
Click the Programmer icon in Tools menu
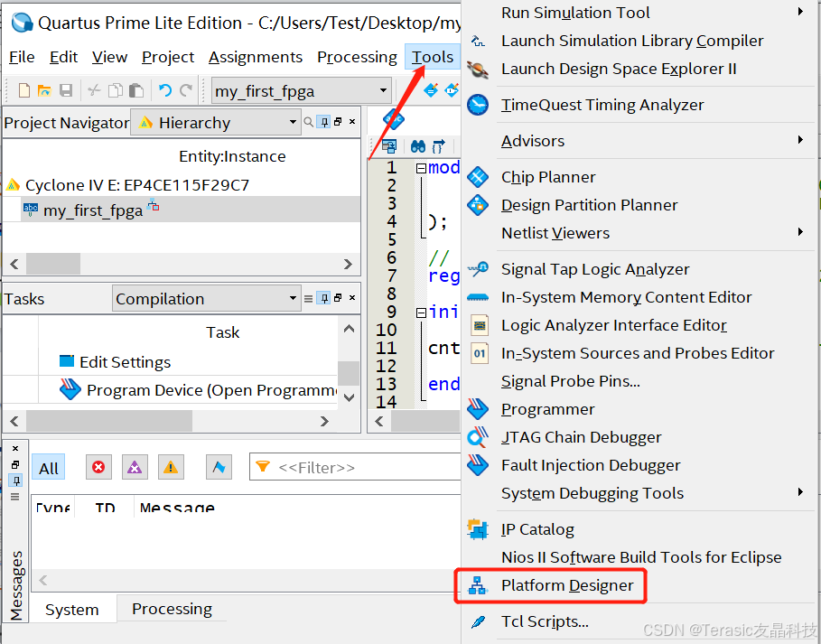click(478, 409)
